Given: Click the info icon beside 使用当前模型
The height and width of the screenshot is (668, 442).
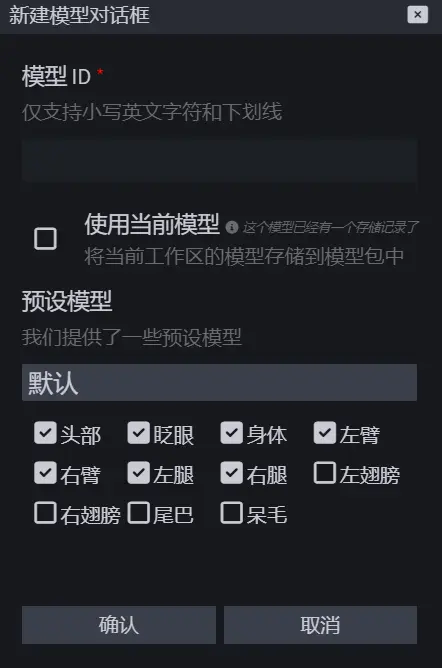Looking at the screenshot, I should (x=232, y=227).
